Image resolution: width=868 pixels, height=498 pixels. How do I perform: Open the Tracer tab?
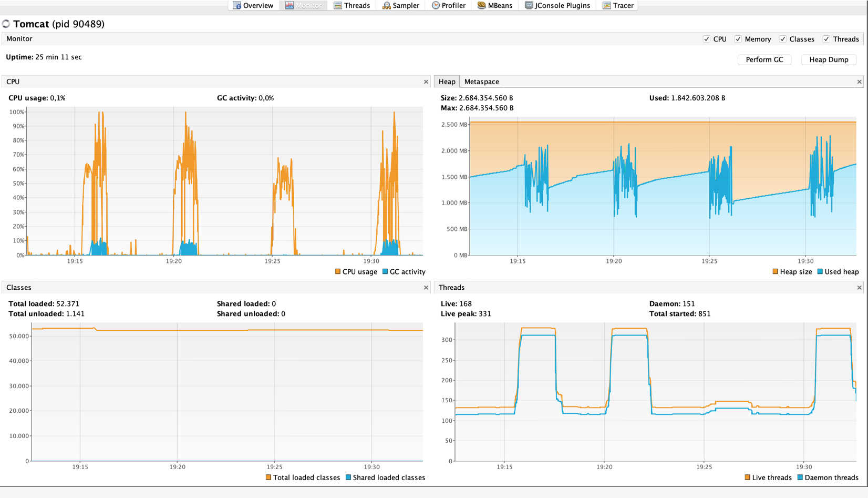[617, 5]
